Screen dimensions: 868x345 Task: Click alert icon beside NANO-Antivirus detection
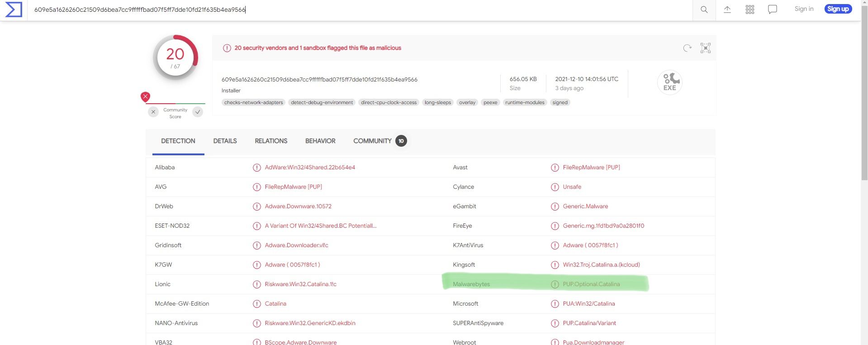(x=257, y=323)
